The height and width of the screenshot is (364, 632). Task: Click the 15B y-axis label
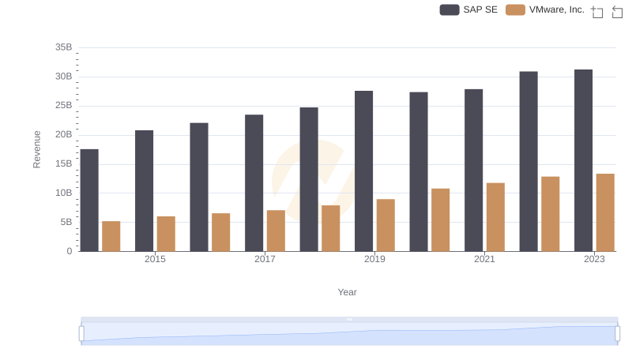[64, 164]
